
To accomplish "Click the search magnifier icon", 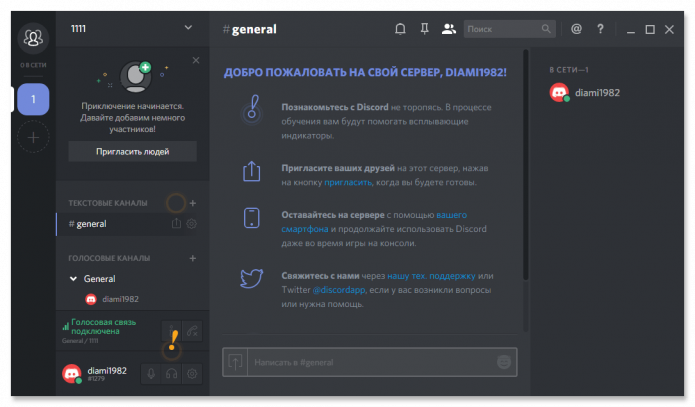I will [546, 29].
